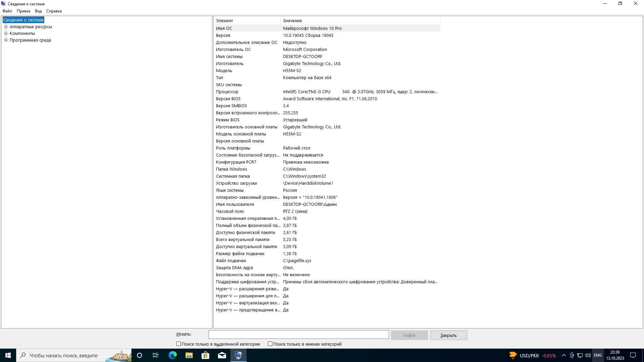Select the Файл подкачки row
The height and width of the screenshot is (362, 644).
tap(327, 261)
